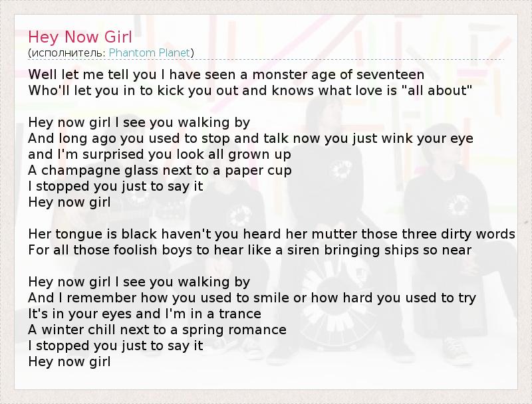Click the lyric line starting 'Well let me tell you'
This screenshot has height=404, width=532.
point(226,74)
